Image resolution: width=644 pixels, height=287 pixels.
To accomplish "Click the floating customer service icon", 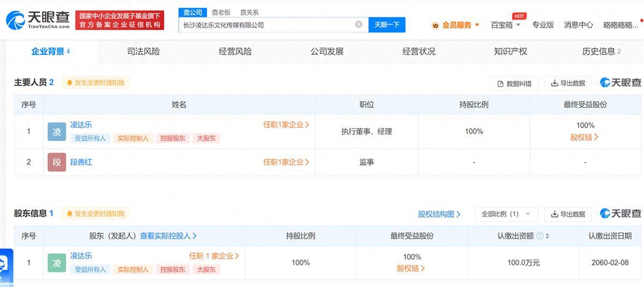I will pos(6,266).
